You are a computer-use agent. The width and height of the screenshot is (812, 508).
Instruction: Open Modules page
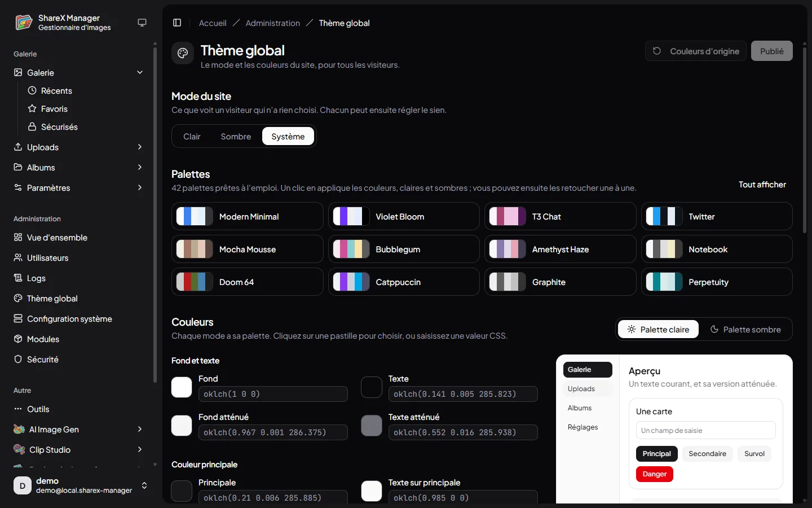(79, 339)
